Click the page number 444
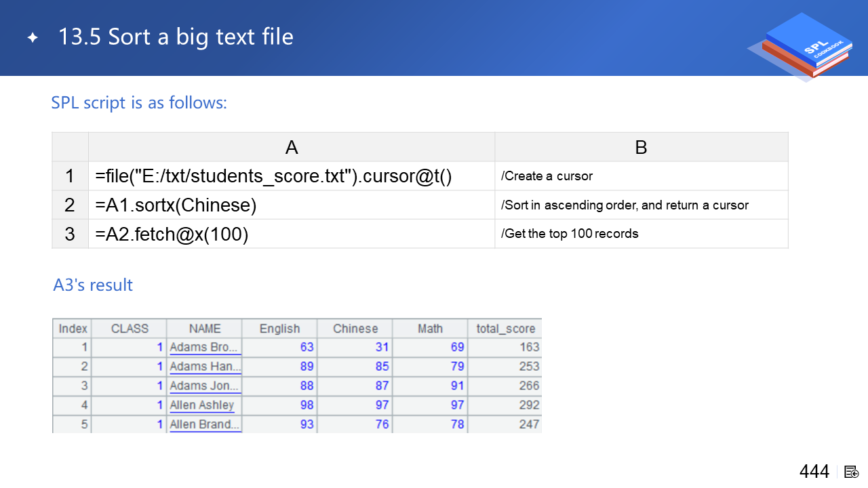The height and width of the screenshot is (488, 868). tap(814, 472)
